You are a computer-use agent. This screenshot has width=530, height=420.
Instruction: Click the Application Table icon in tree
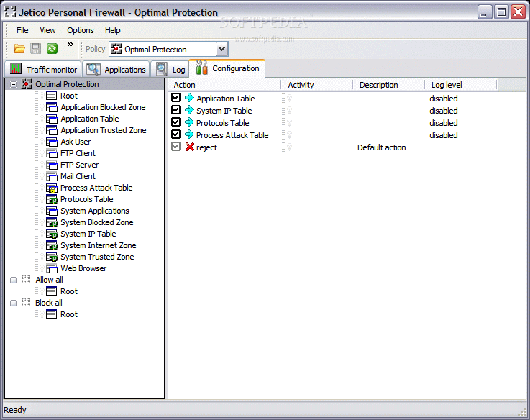(51, 119)
